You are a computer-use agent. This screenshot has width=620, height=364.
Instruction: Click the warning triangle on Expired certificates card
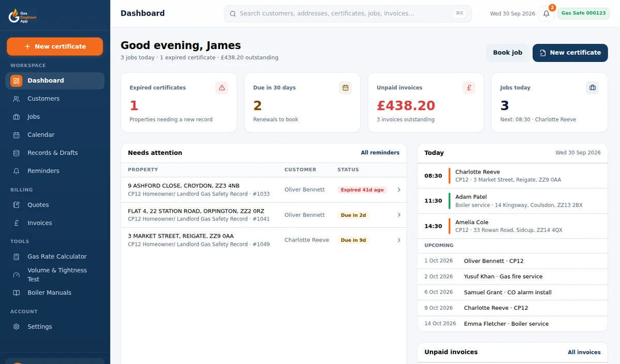pos(222,88)
